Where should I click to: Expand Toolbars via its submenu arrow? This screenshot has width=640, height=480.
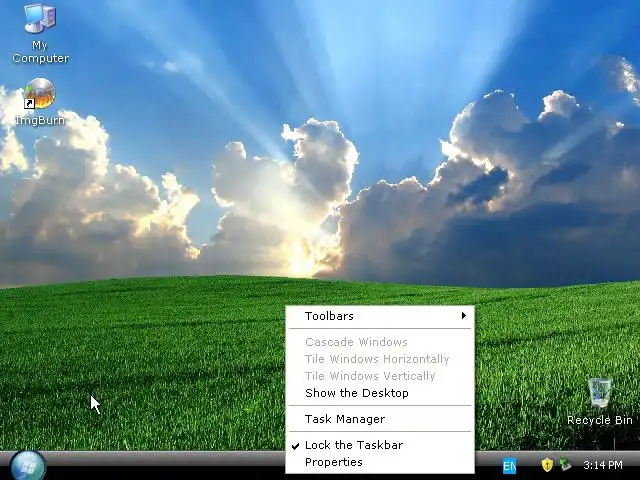tap(464, 316)
